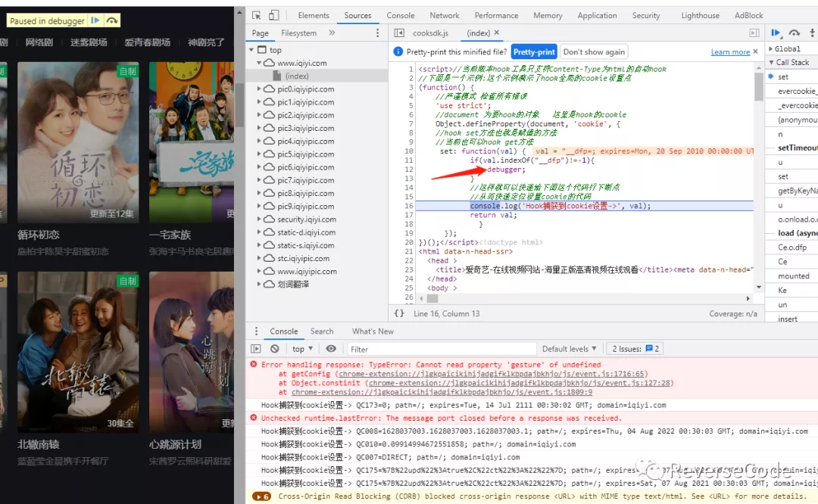Step into next function call

[812, 33]
